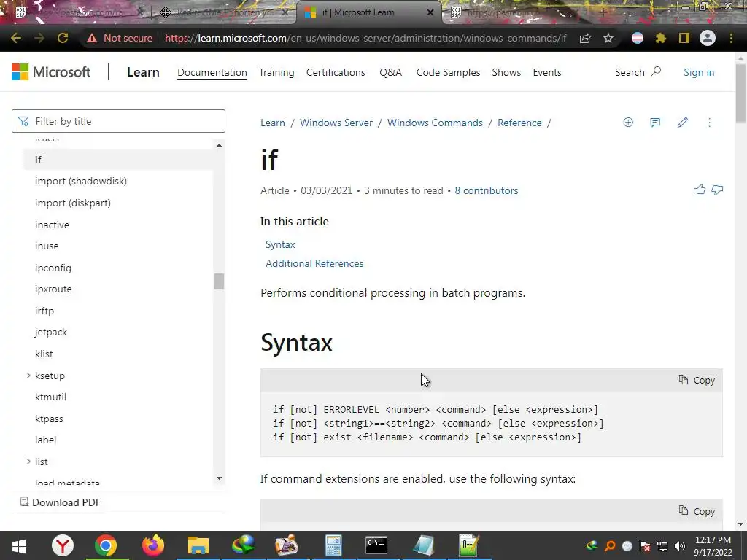This screenshot has height=560, width=747.
Task: Open the Calculator taskbar icon
Action: click(333, 545)
